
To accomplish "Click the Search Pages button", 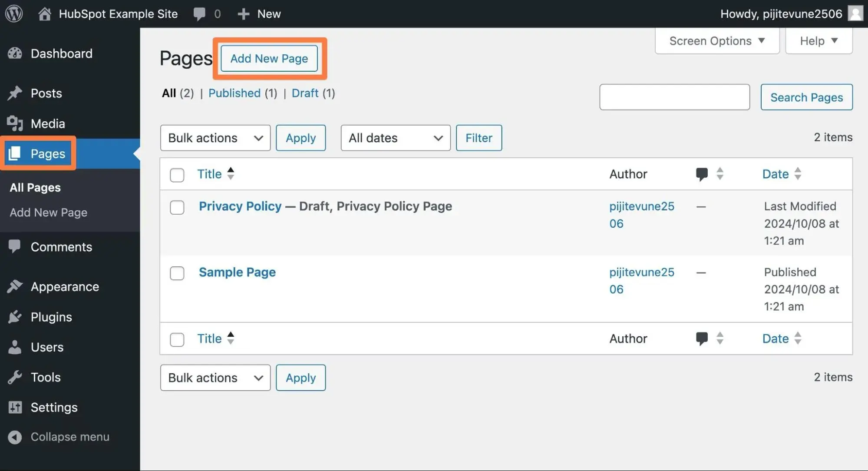I will coord(807,96).
